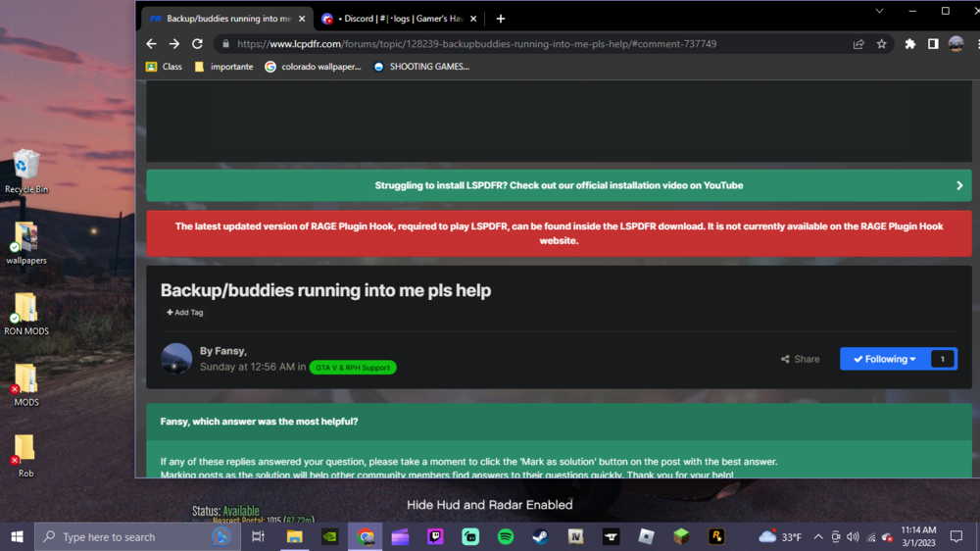
Task: Open clock and calendar 11:14 AM
Action: 919,536
